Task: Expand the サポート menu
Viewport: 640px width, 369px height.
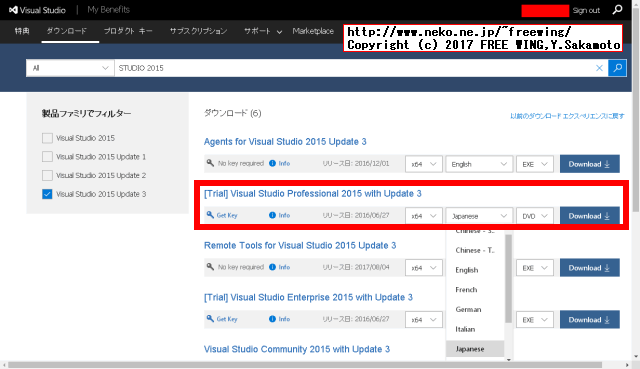Action: 263,31
